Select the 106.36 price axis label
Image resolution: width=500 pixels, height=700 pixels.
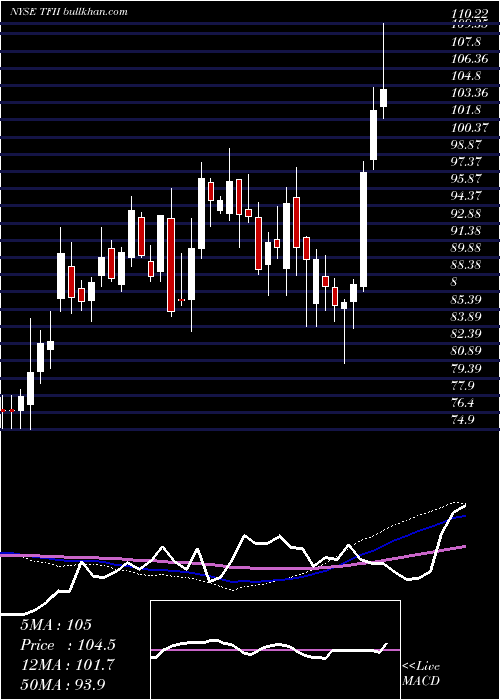click(x=469, y=59)
